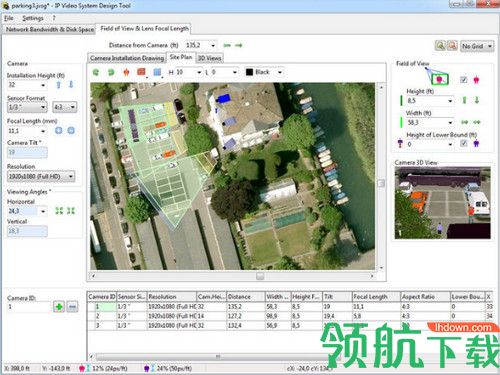Screen dimensions: 500x375
Task: Select the orange person figure tool
Action: pos(126,72)
